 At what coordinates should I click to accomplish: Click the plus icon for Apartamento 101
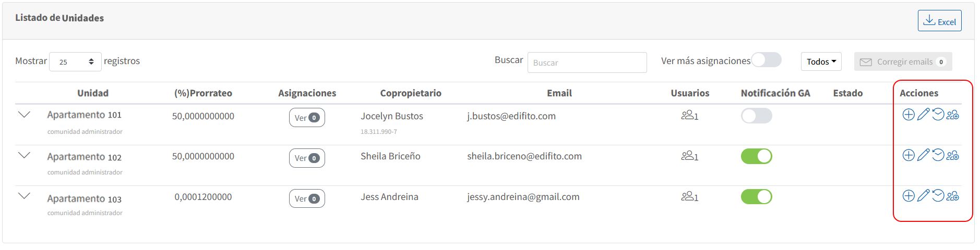coord(909,115)
